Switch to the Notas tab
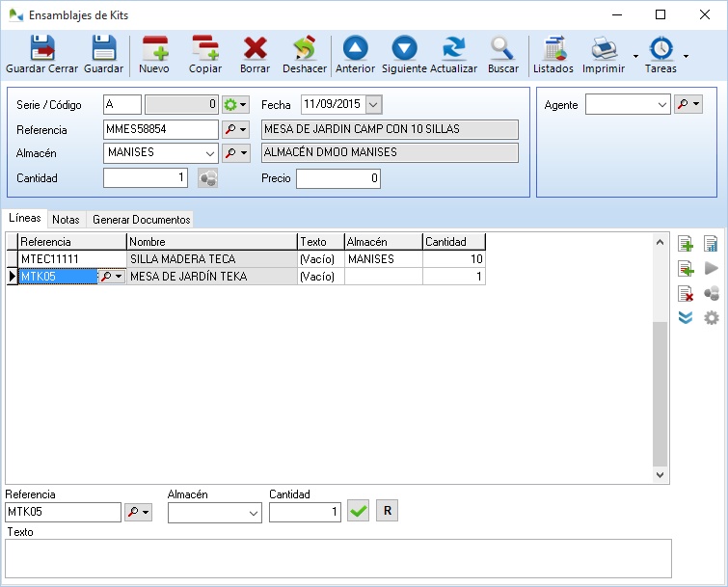728x587 pixels. pyautogui.click(x=66, y=220)
